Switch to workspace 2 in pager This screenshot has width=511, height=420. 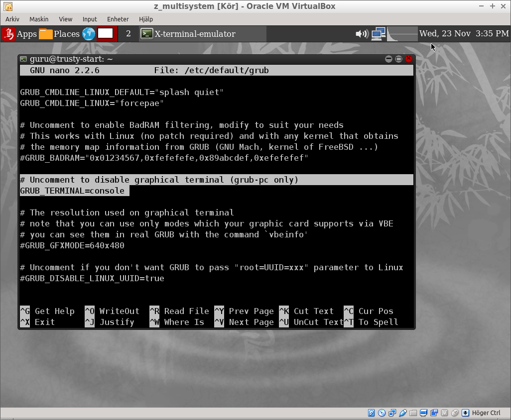[128, 34]
